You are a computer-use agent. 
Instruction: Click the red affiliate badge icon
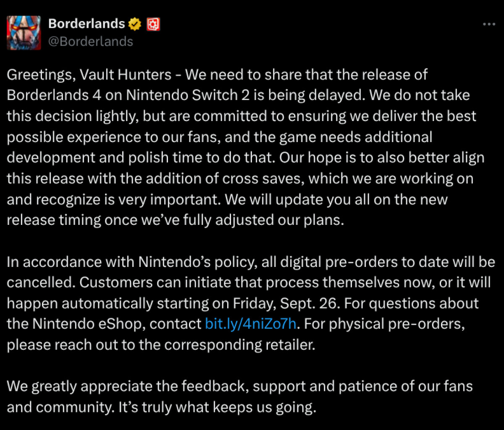[x=153, y=24]
